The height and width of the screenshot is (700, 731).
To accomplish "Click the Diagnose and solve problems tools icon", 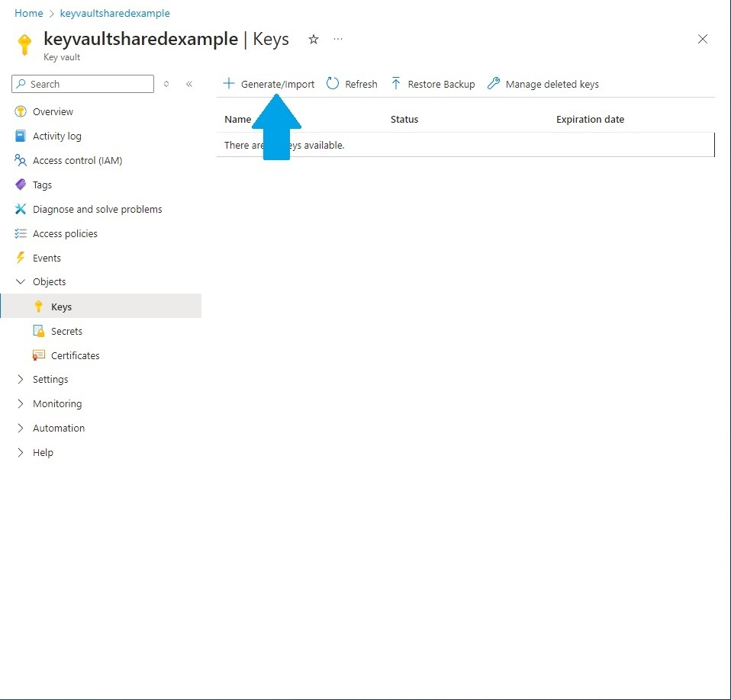I will pyautogui.click(x=21, y=209).
